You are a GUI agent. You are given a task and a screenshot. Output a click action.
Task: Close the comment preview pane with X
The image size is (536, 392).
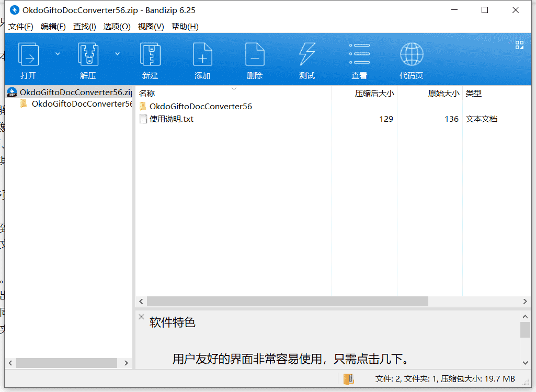click(141, 317)
